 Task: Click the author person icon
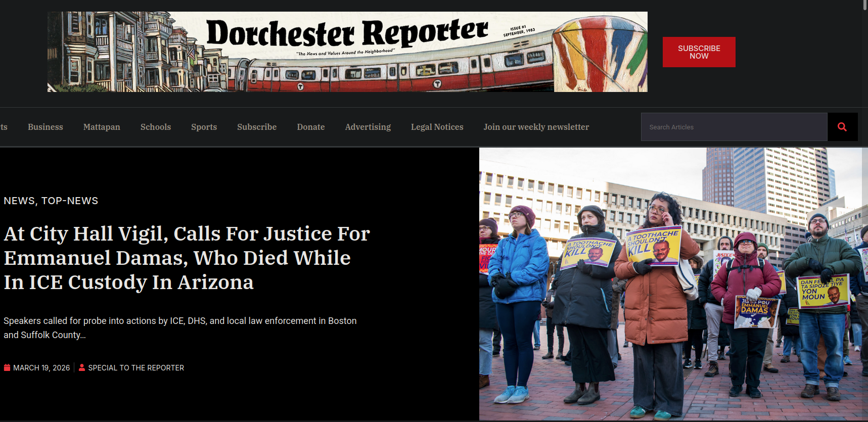click(82, 368)
